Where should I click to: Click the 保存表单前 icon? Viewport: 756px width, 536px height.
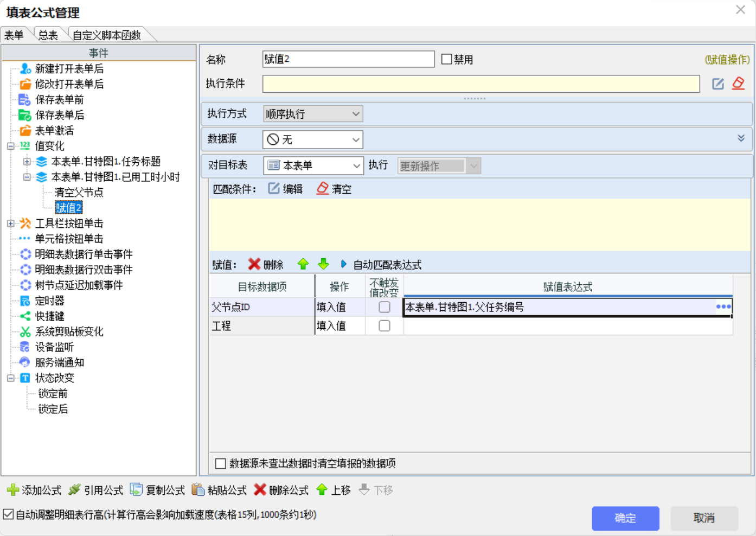(24, 99)
